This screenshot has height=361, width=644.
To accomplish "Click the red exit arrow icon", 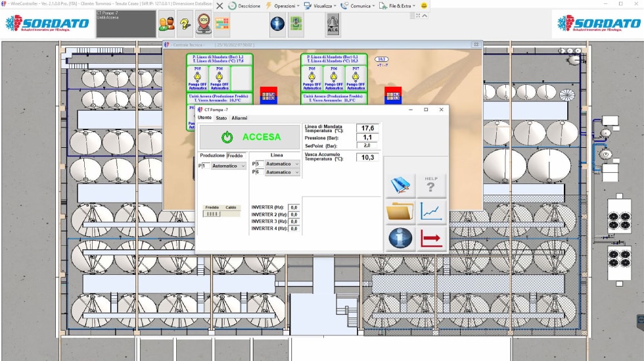I will 431,237.
